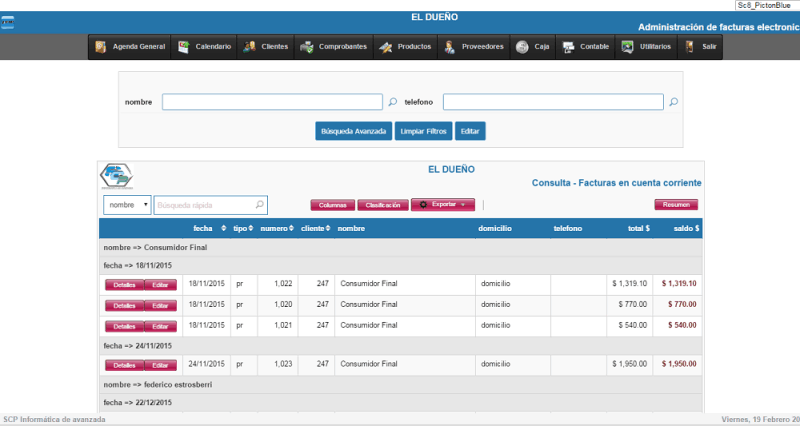Viewport: 800px width, 426px height.
Task: Sort by the tipo column arrows
Action: tap(251, 229)
